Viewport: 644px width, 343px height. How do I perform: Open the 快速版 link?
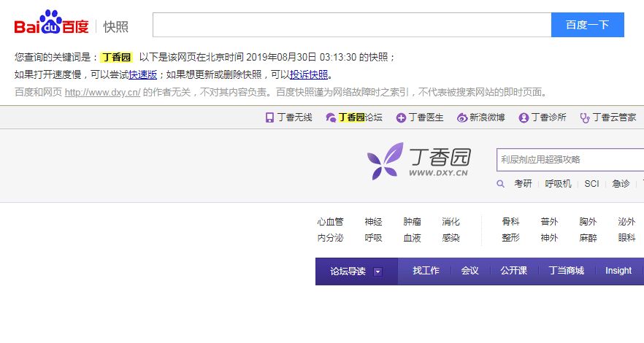click(142, 74)
